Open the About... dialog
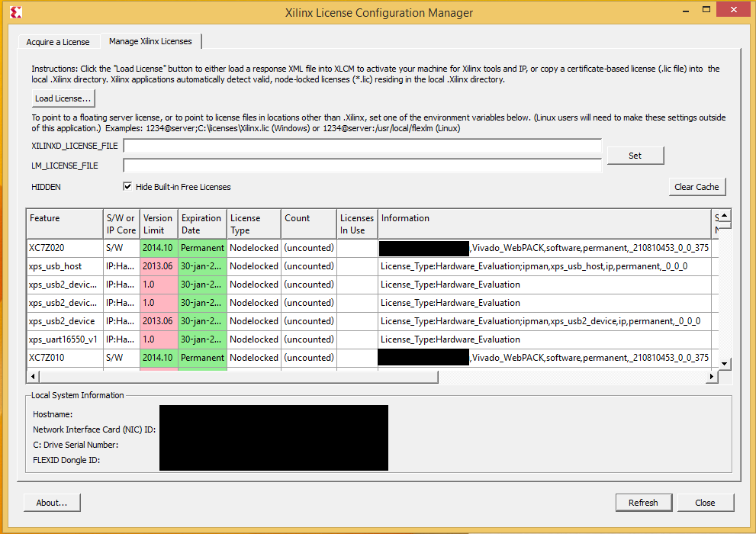 click(52, 503)
